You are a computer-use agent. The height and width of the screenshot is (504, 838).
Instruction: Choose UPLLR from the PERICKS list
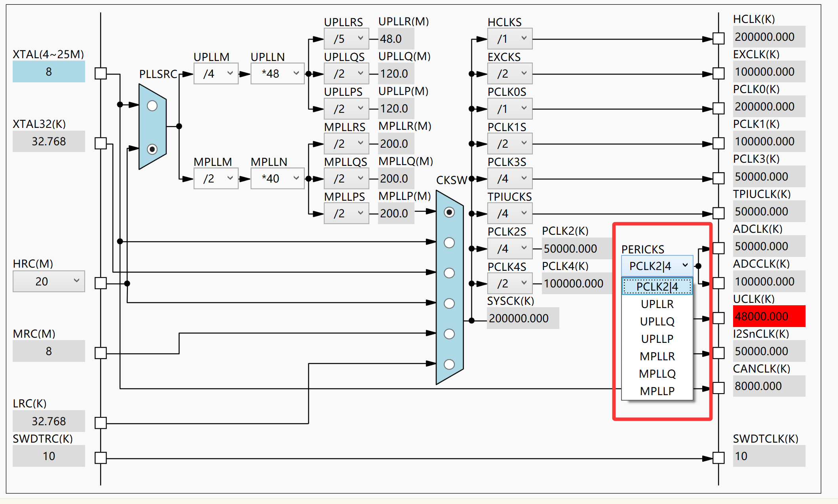coord(657,304)
